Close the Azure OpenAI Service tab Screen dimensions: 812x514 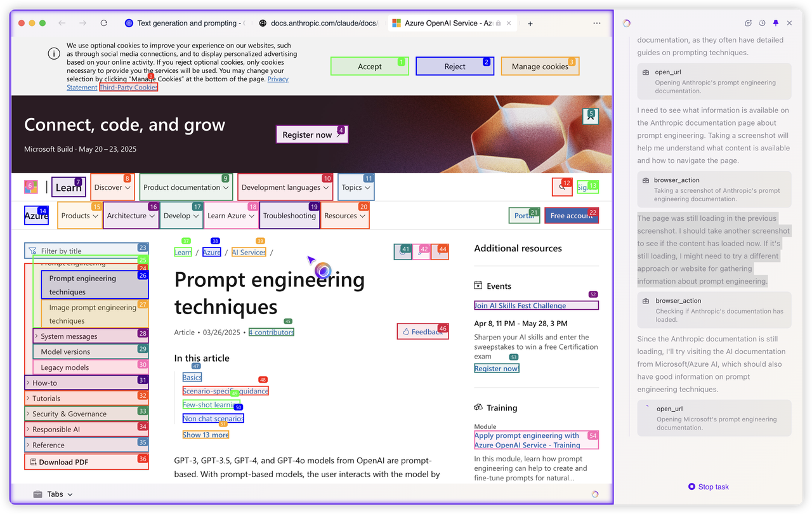(509, 23)
